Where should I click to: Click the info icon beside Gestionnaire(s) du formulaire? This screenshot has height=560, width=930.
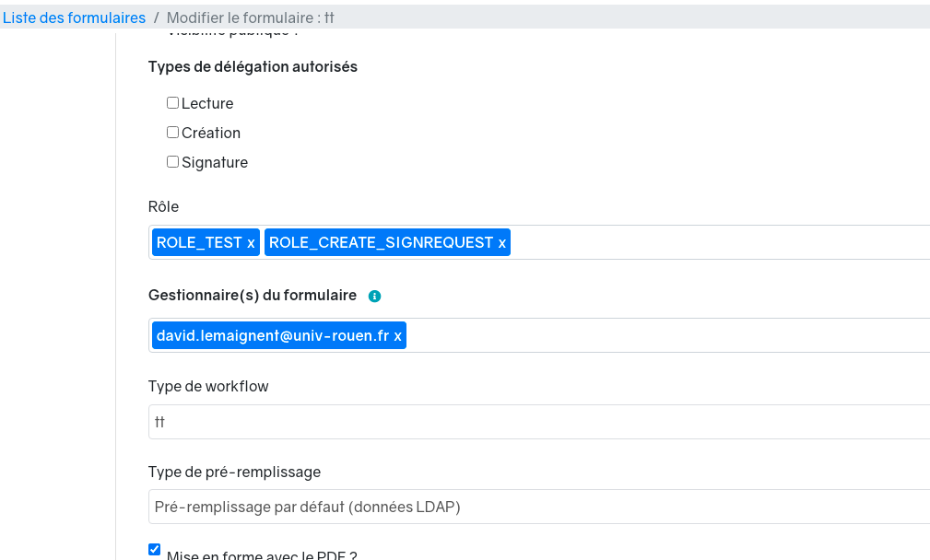[374, 297]
